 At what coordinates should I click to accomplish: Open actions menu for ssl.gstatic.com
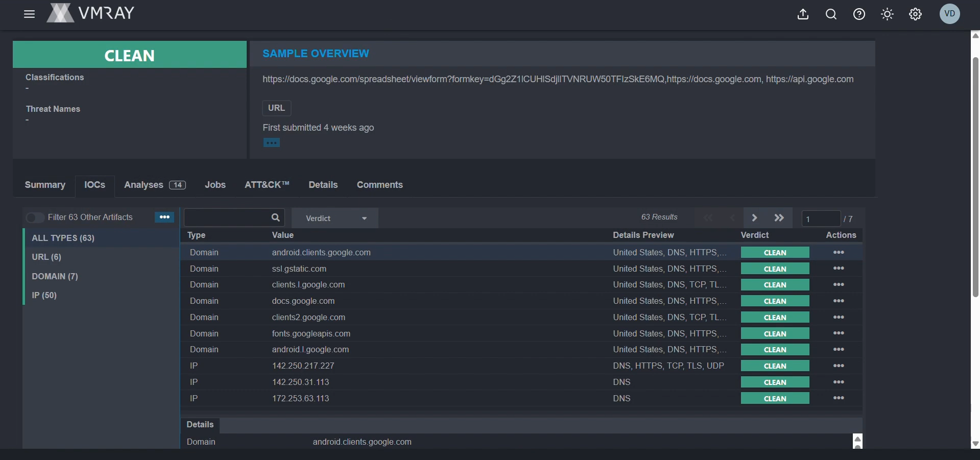(x=839, y=269)
